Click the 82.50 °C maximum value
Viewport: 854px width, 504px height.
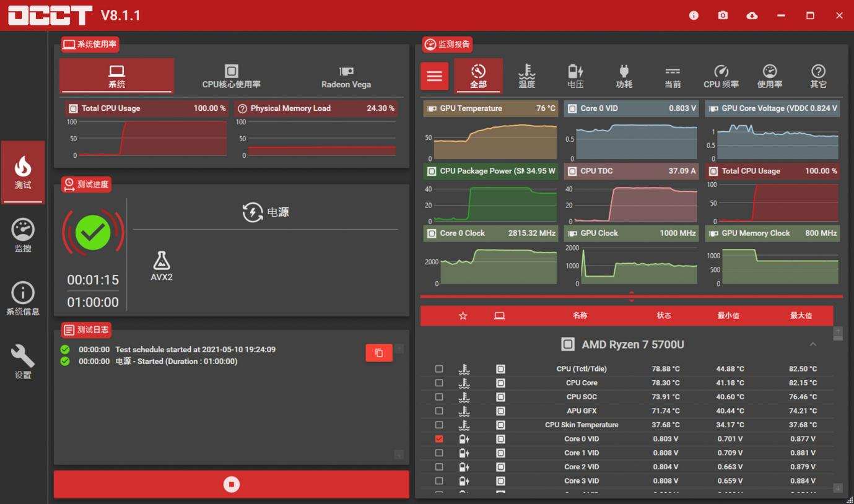coord(803,369)
